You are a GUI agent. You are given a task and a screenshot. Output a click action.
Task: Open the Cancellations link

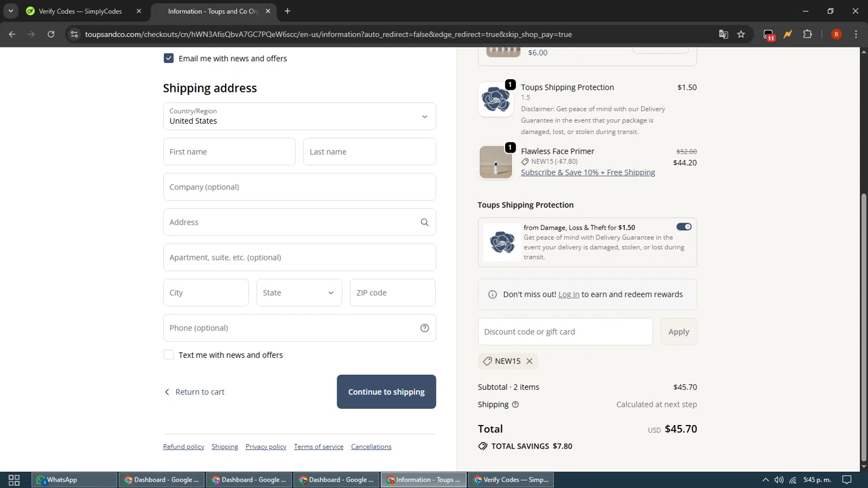pyautogui.click(x=371, y=447)
